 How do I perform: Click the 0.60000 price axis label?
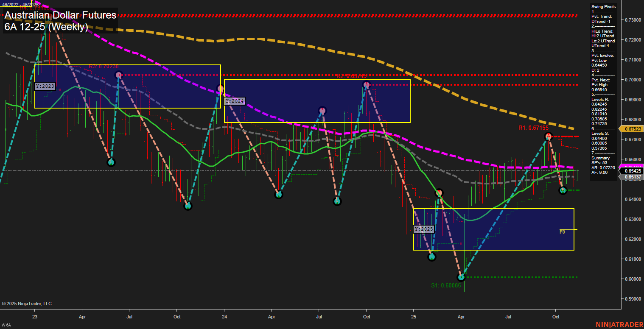coord(633,279)
